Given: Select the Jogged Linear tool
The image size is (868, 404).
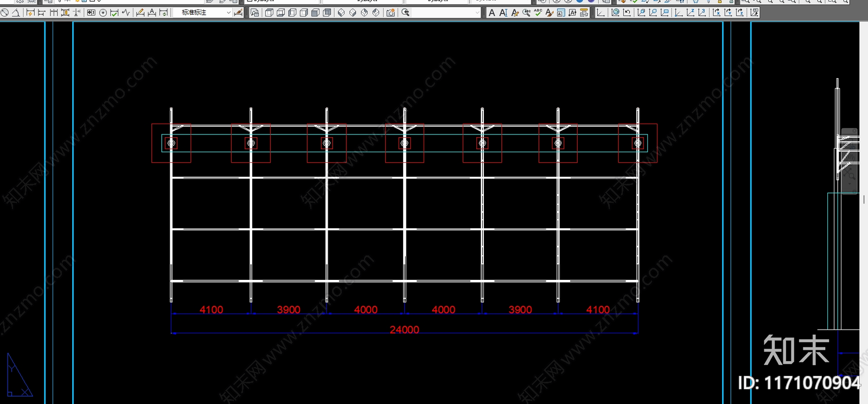Looking at the screenshot, I should [x=126, y=12].
